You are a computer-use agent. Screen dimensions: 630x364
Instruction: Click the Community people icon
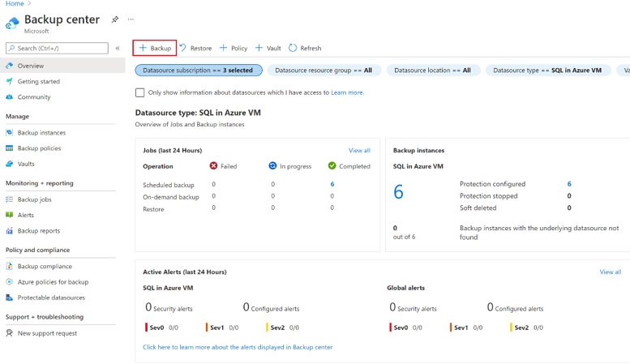[x=9, y=96]
